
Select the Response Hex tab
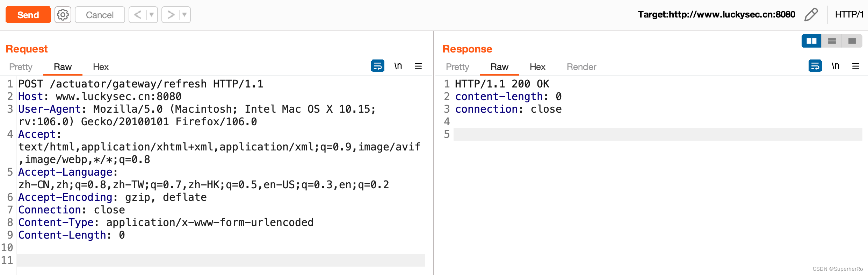click(x=537, y=67)
